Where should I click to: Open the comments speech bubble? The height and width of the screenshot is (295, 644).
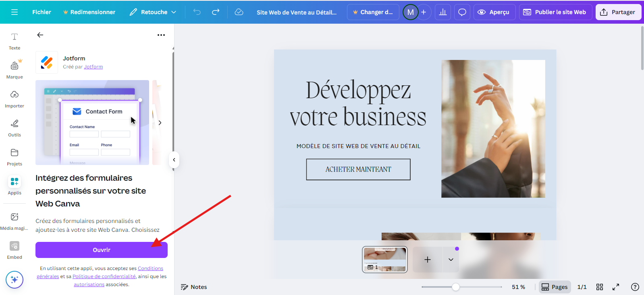click(x=462, y=12)
